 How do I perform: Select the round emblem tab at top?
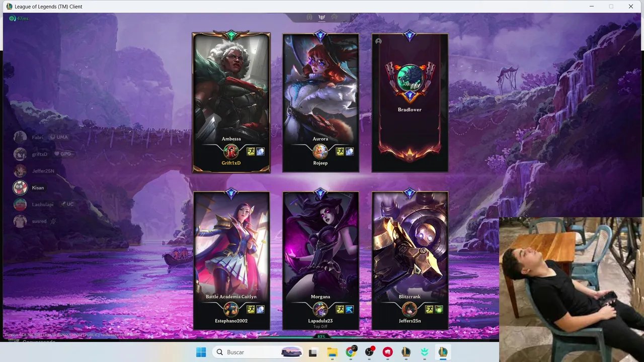pyautogui.click(x=335, y=17)
